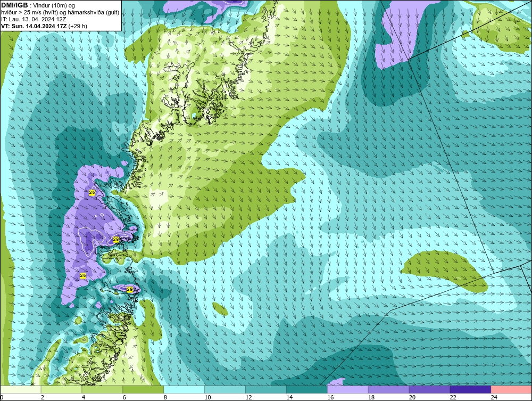Click the "16" legend scale label
The height and width of the screenshot is (401, 532).
click(x=330, y=397)
